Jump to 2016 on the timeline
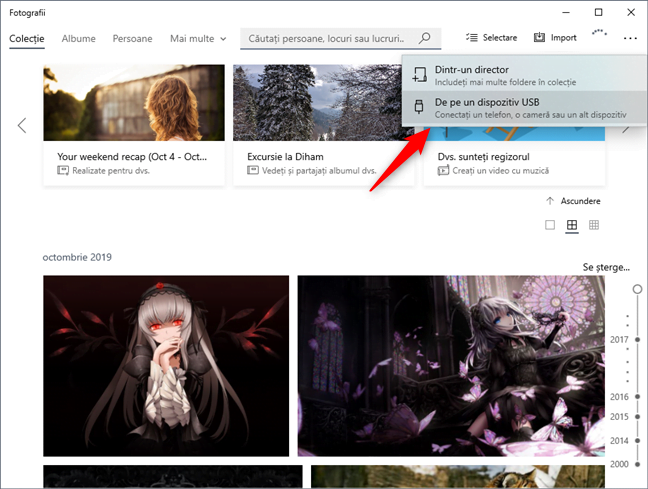 [x=619, y=397]
